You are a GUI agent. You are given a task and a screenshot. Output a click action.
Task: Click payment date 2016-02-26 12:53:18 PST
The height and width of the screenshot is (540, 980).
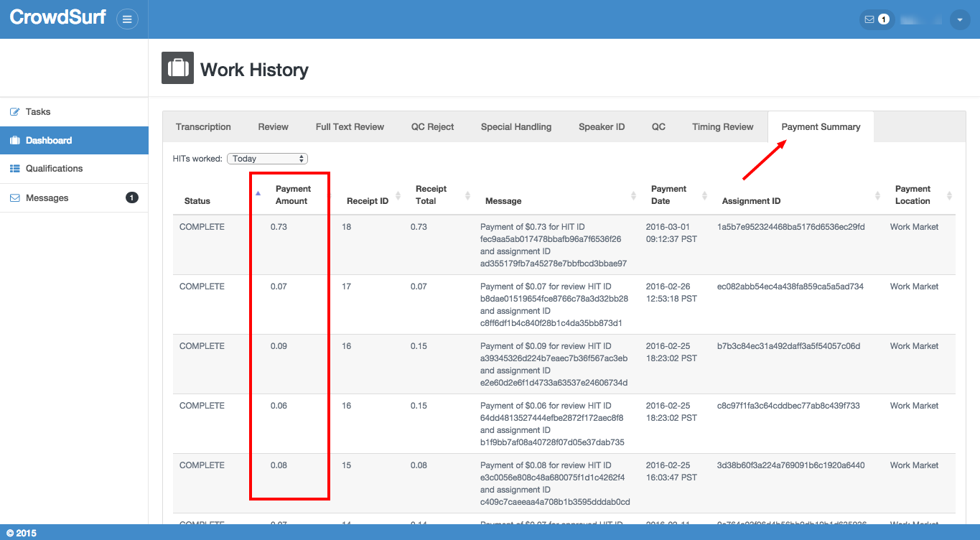(672, 293)
